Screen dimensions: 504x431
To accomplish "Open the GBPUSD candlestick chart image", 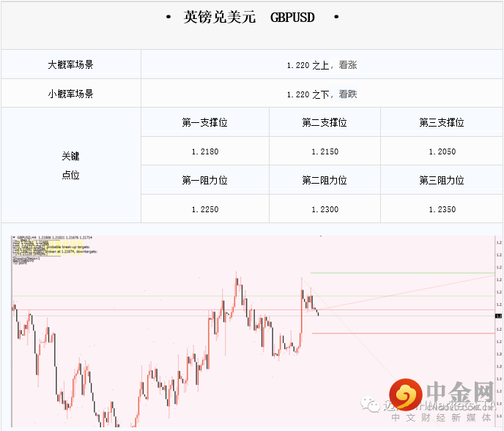I will click(256, 331).
